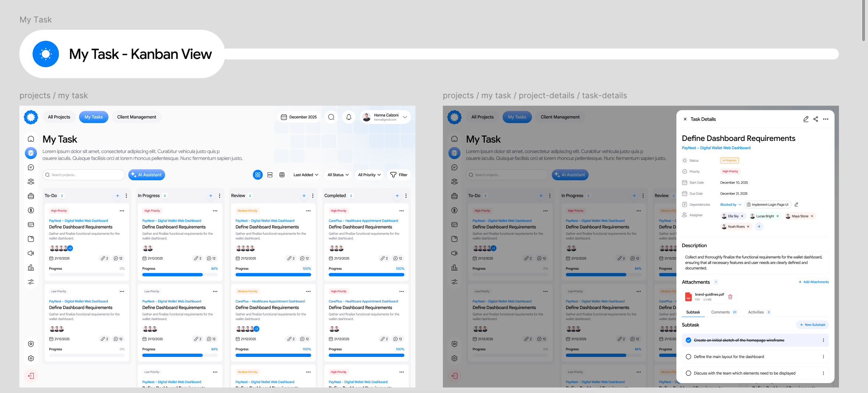The image size is (868, 393).
Task: Check 'Discuss with the team' subtask
Action: [x=688, y=373]
